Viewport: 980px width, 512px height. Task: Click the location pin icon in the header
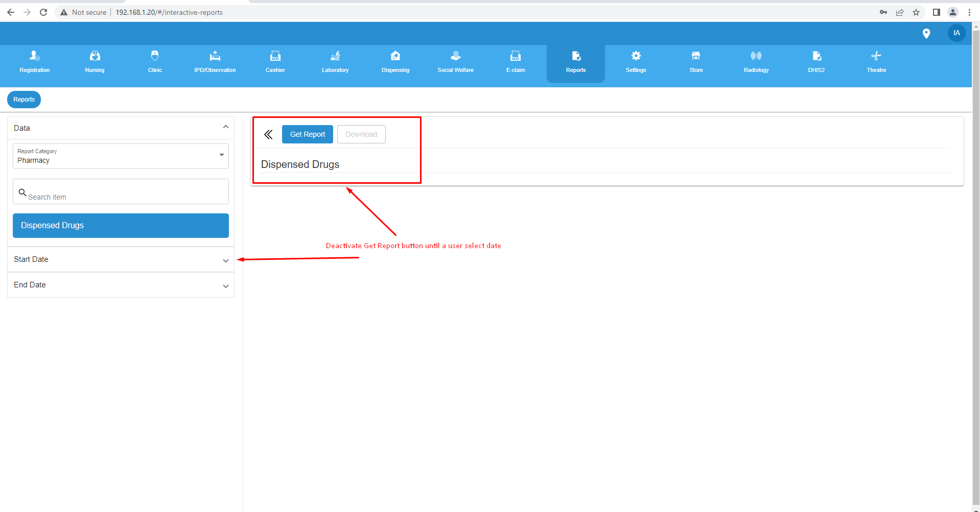point(927,33)
